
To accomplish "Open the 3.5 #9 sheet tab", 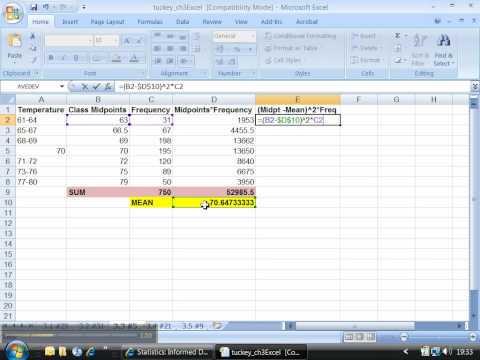I will pos(193,326).
